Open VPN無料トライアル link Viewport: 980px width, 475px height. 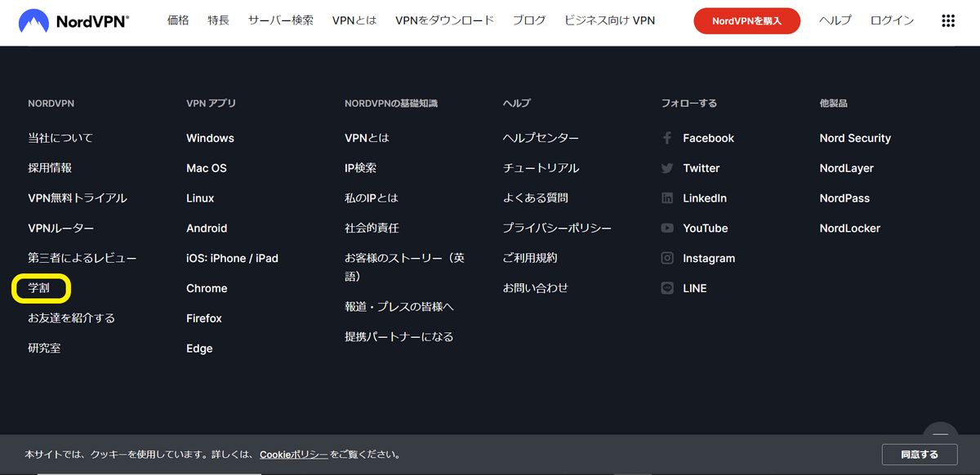[x=78, y=198]
